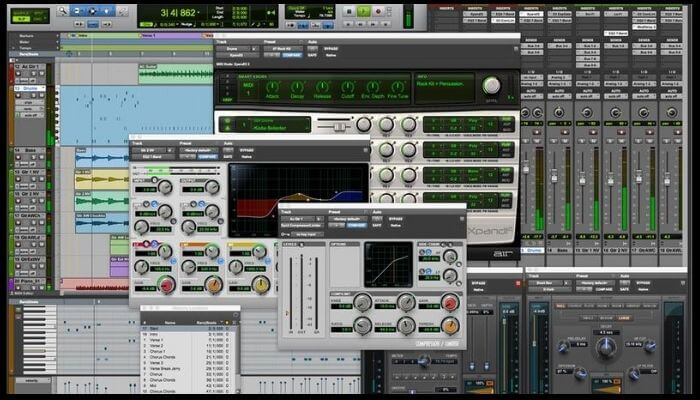Image resolution: width=700 pixels, height=400 pixels.
Task: Click the transport Rewind button
Action: [360, 25]
